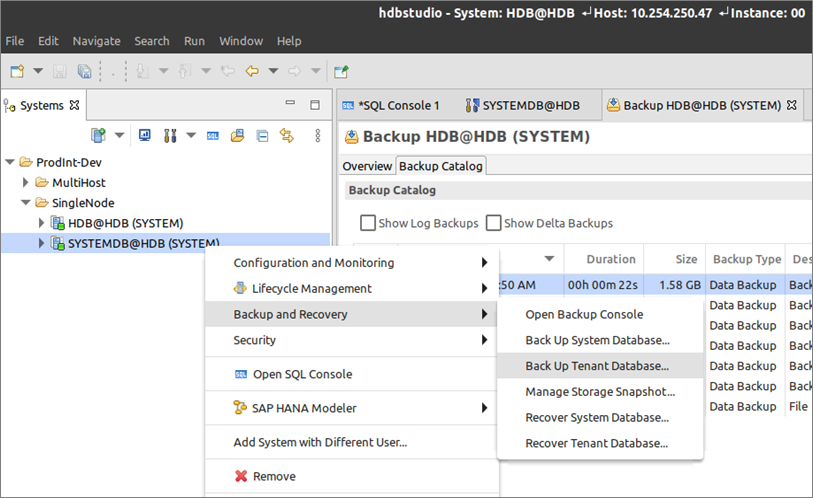
Task: Maximize the Systems view panel
Action: pos(315,105)
